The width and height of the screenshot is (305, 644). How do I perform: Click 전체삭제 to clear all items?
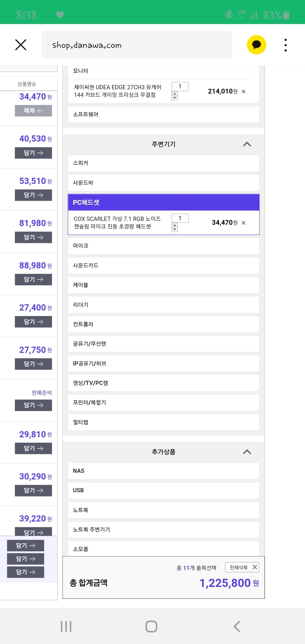point(242,567)
